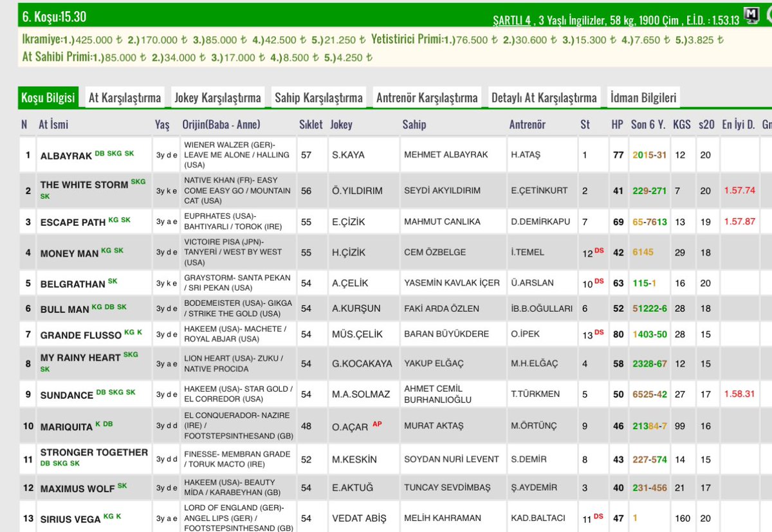The image size is (772, 532).
Task: Open jockey S.KAYA profile
Action: pos(348,155)
